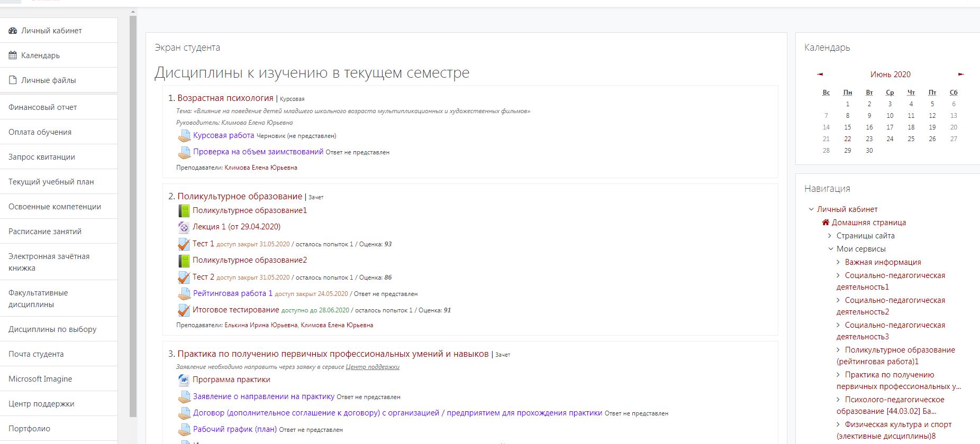
Task: Open Электронная зачётная книжка
Action: tap(59, 262)
